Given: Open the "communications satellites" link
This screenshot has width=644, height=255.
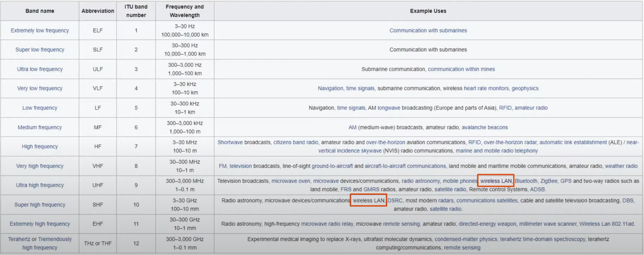Looking at the screenshot, I should (487, 200).
